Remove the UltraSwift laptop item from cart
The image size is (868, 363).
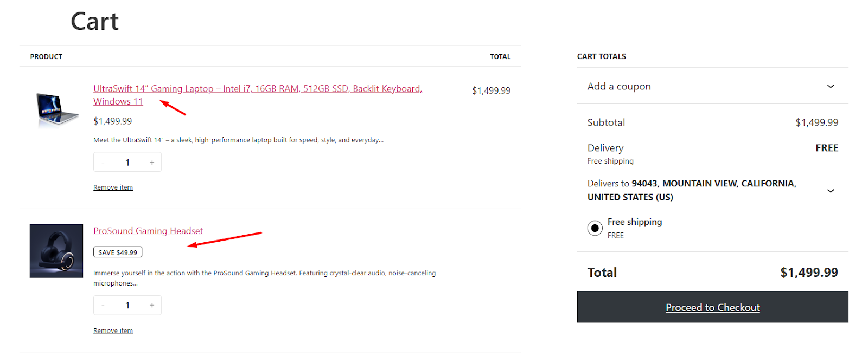113,187
